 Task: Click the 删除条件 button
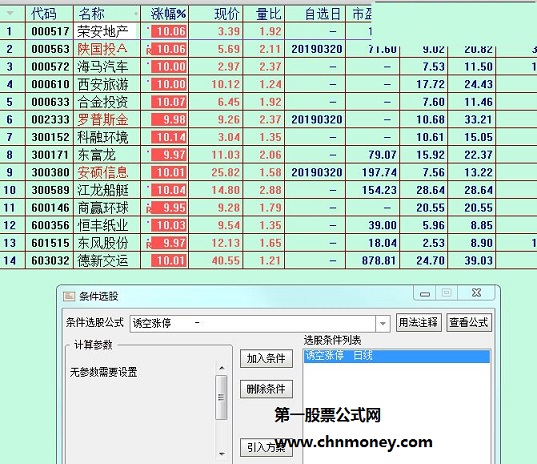pos(266,389)
